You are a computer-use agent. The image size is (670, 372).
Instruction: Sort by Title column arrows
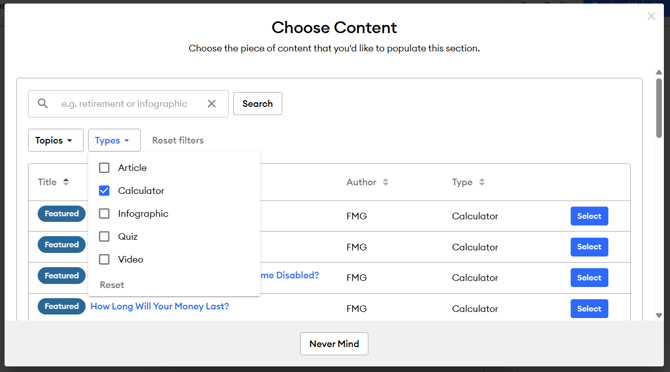click(x=66, y=182)
